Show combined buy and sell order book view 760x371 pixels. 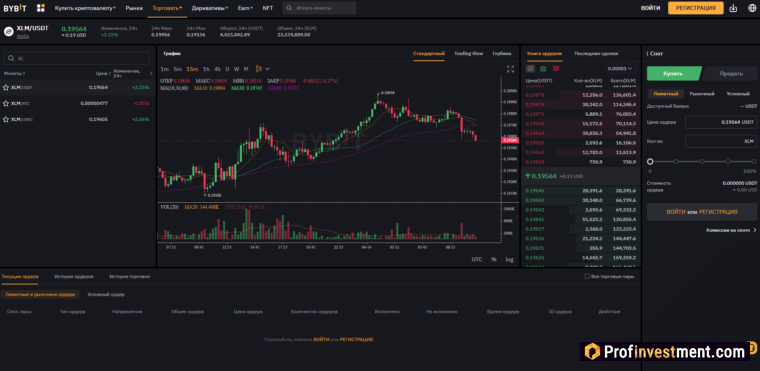[530, 69]
